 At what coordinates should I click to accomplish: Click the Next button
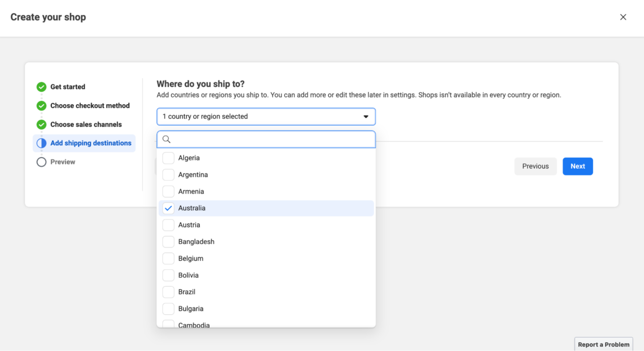click(577, 166)
